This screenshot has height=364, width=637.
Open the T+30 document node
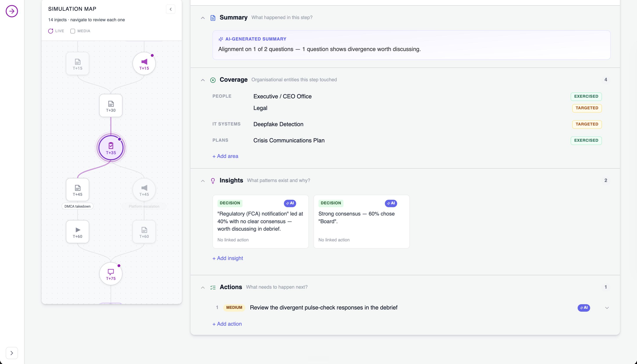click(x=111, y=106)
